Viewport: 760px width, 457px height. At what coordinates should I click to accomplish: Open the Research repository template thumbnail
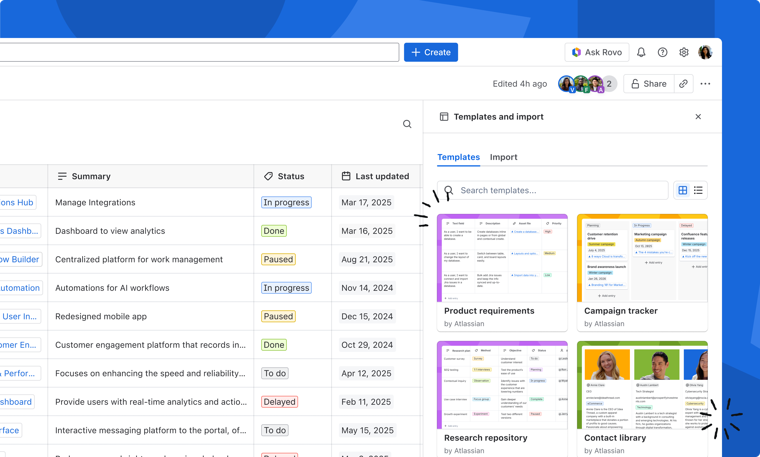(502, 385)
